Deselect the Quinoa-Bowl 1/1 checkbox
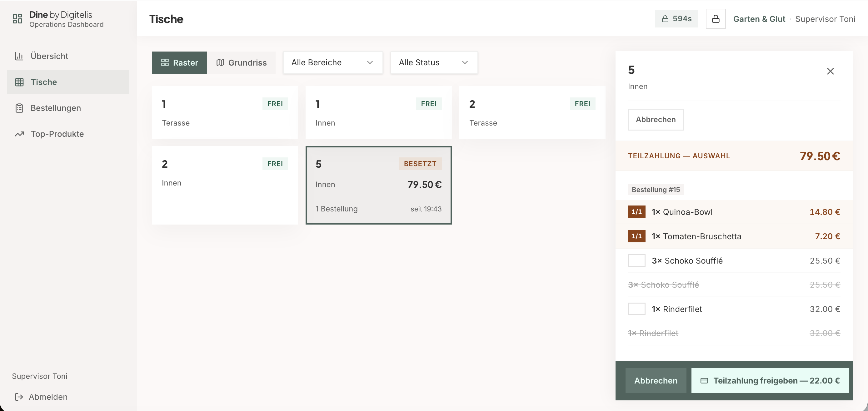 (x=636, y=212)
